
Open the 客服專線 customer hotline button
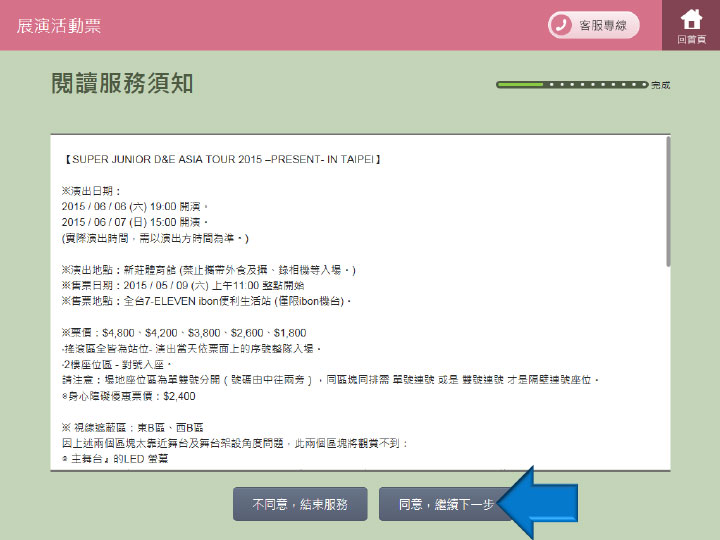(593, 25)
